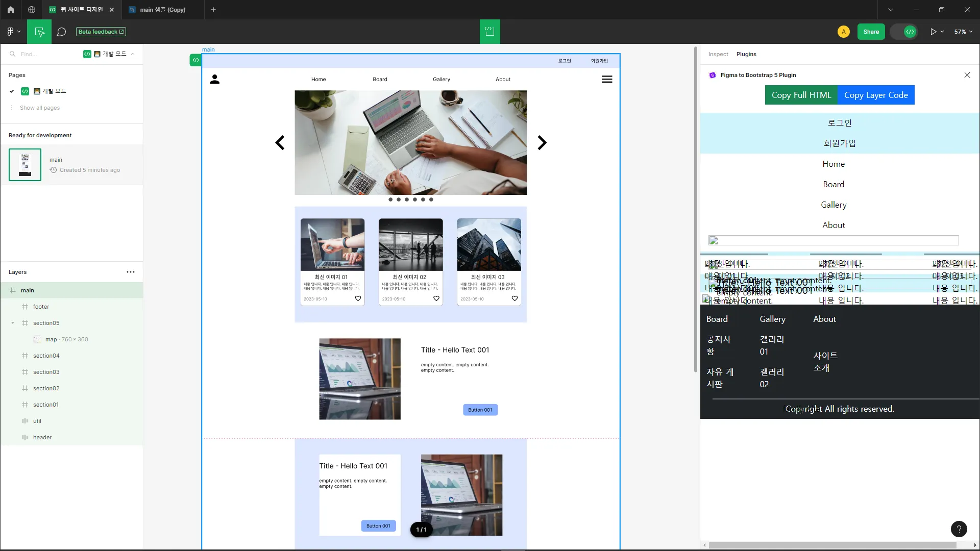
Task: Select the Comment tool
Action: coord(61,32)
